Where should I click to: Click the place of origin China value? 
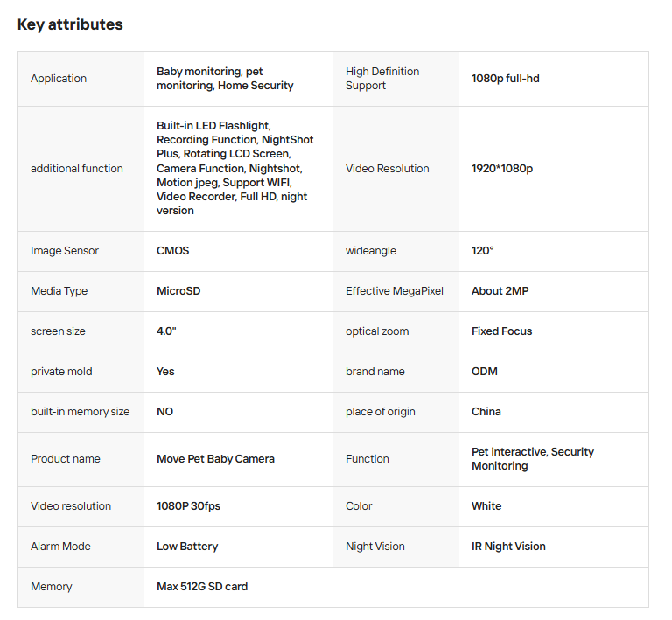486,412
